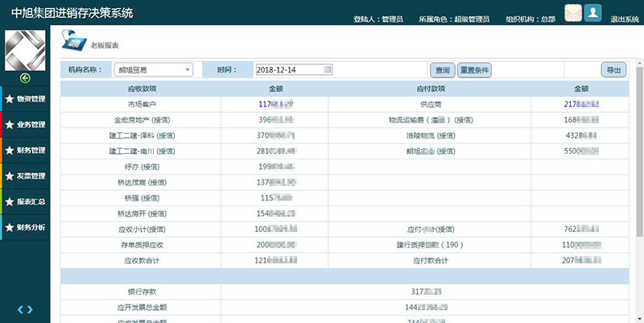Select the 应付款合计 row label

(x=430, y=260)
